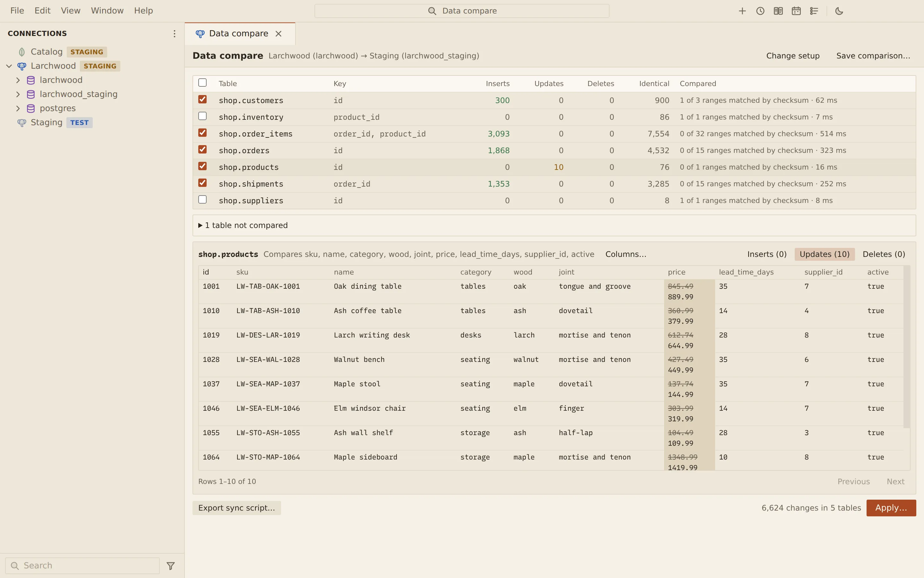Click the filter funnel icon beside Search
Screen dimensions: 924x578
[x=171, y=566]
